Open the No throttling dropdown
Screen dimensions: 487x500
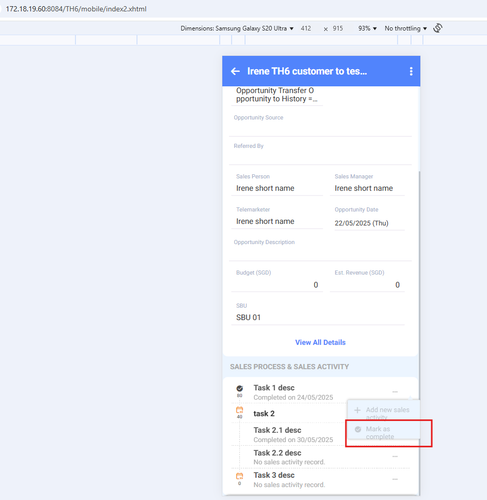click(406, 29)
